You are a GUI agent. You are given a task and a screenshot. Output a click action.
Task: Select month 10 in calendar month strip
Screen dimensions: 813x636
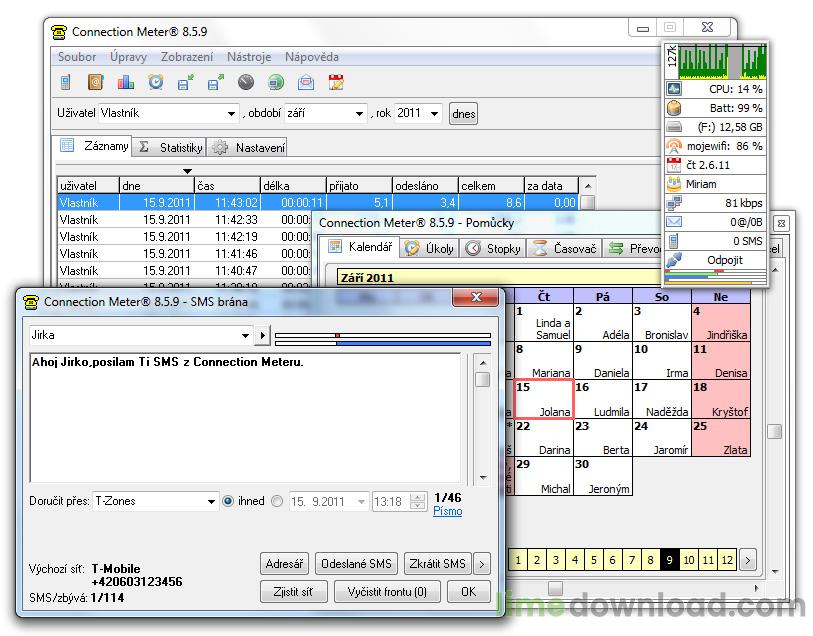pyautogui.click(x=689, y=561)
